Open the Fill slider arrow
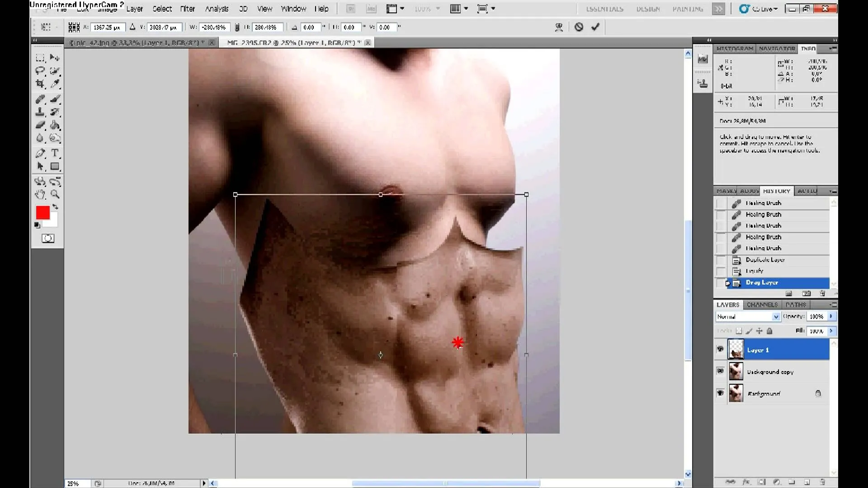This screenshot has width=868, height=488. coord(831,331)
